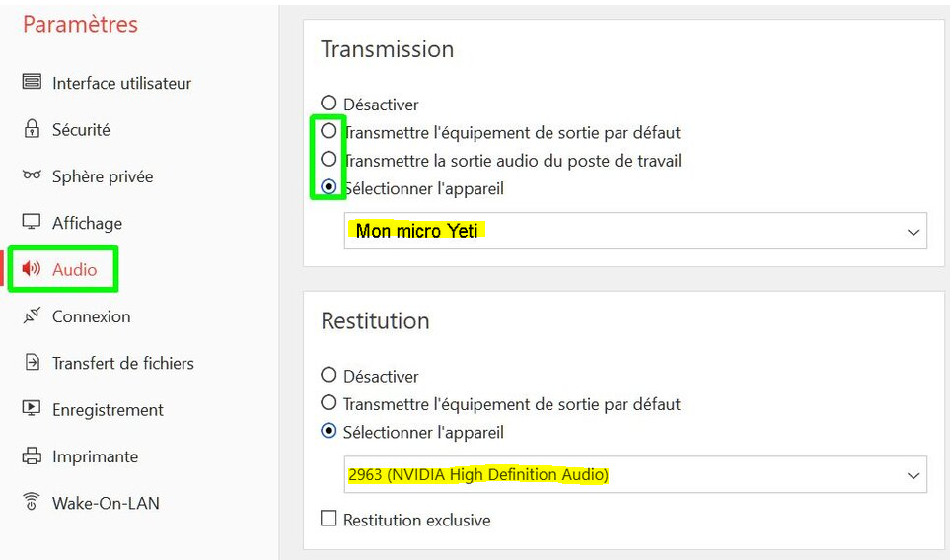Click the Enregistrement recording icon
Screen dimensions: 950x560
[32, 409]
